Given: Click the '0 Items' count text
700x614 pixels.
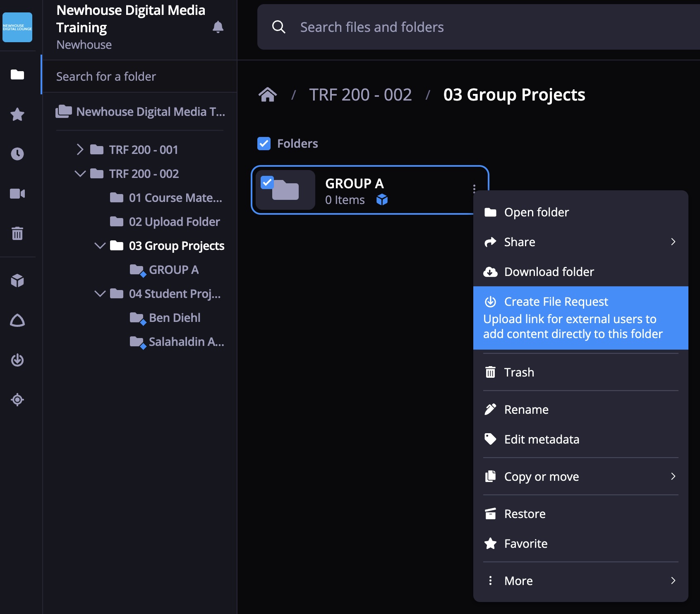Looking at the screenshot, I should [x=345, y=200].
